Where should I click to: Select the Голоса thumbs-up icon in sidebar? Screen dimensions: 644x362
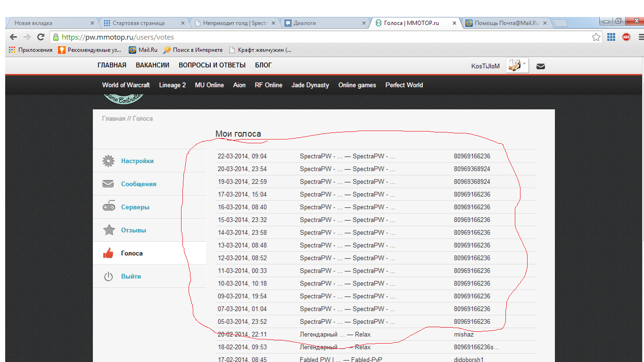[x=108, y=253]
